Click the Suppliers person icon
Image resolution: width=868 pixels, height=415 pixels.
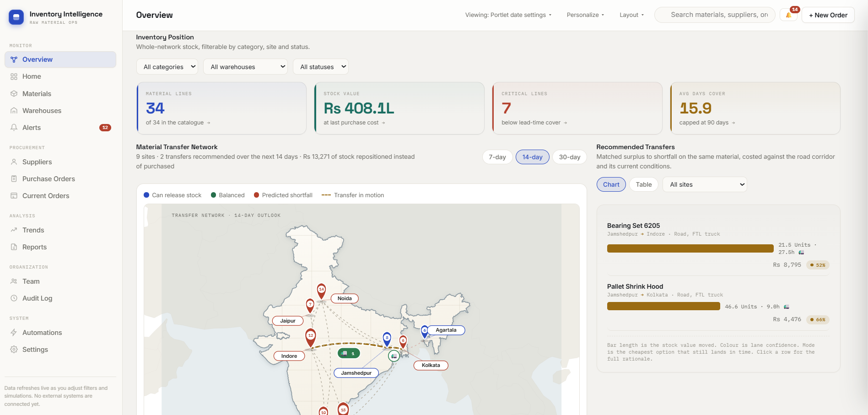coord(14,162)
